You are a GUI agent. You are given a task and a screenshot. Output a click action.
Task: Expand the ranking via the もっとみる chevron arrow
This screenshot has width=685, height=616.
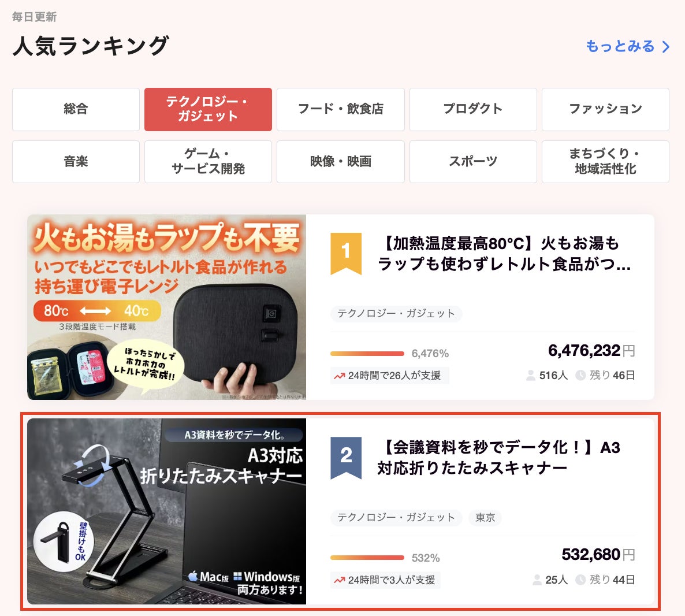click(x=665, y=46)
